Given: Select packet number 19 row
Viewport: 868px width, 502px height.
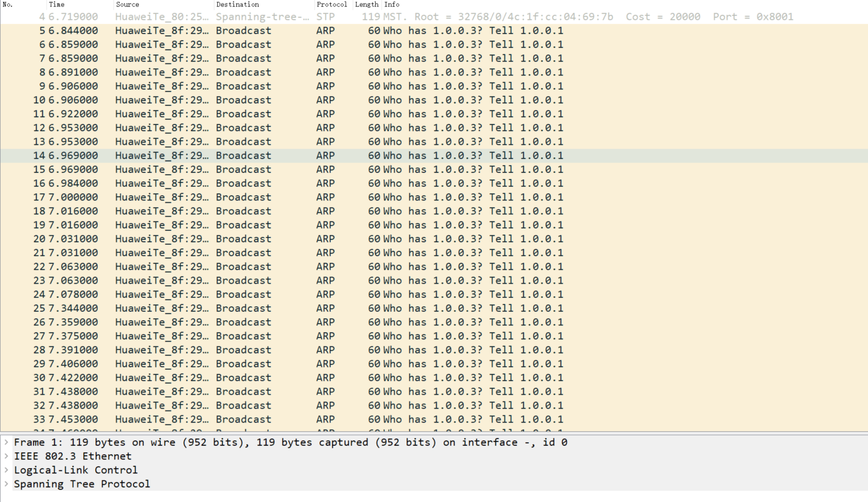Looking at the screenshot, I should (x=434, y=225).
